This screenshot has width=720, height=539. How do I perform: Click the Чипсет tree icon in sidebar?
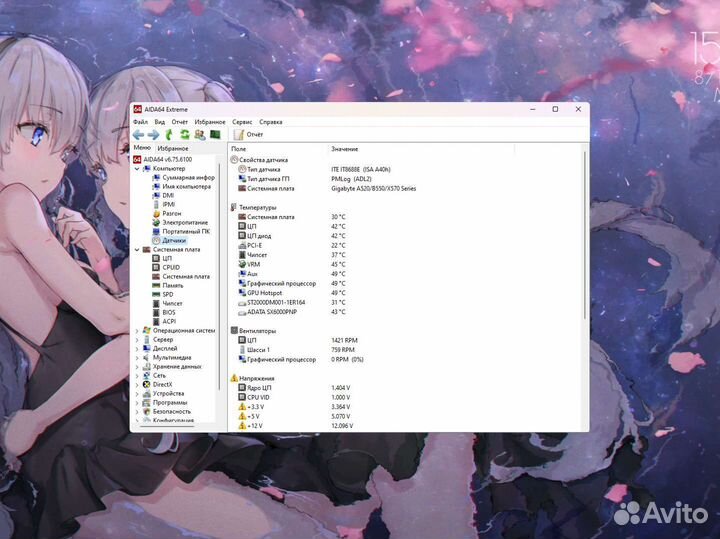[156, 303]
